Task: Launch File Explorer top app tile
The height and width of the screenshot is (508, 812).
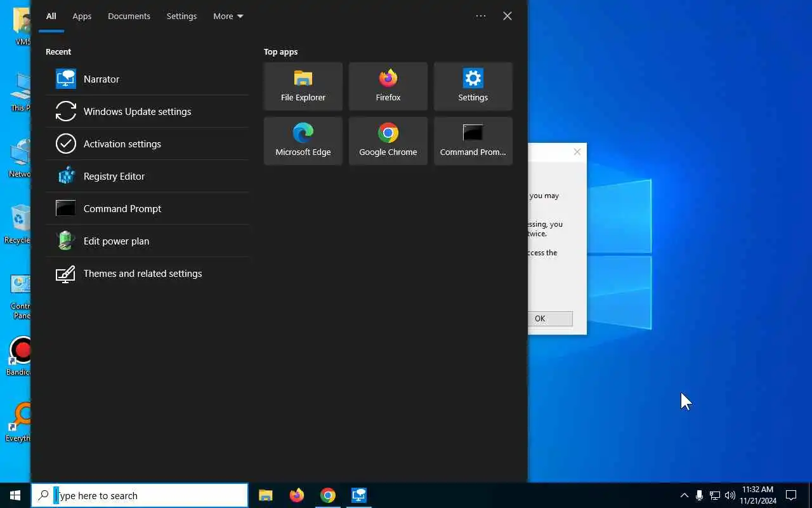Action: [303, 86]
